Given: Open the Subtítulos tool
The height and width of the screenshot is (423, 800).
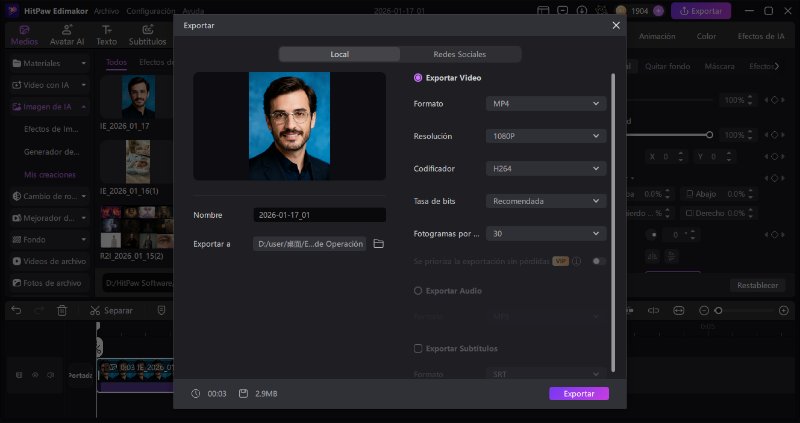Looking at the screenshot, I should [x=147, y=35].
